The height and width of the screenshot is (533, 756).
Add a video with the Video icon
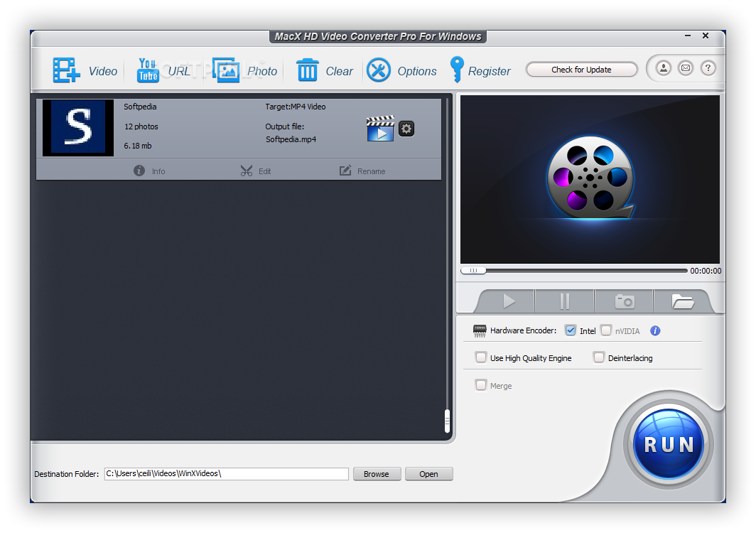tap(66, 70)
